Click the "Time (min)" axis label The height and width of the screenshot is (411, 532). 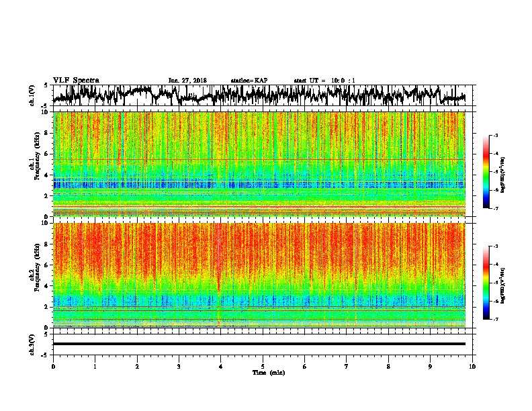[269, 373]
